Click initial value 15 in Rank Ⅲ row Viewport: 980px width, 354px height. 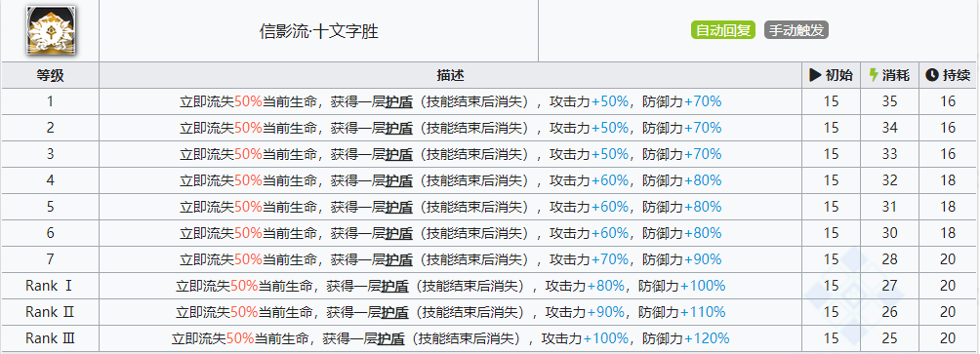point(832,338)
